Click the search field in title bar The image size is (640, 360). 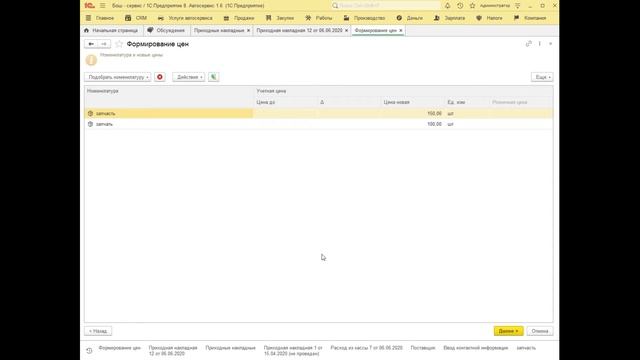[386, 6]
